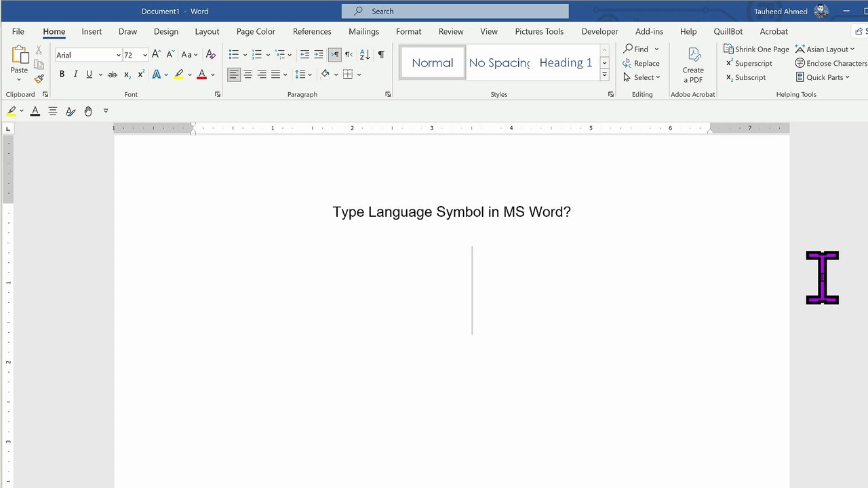The width and height of the screenshot is (868, 488).
Task: Sort the selection with the A-Z icon
Action: click(x=364, y=54)
